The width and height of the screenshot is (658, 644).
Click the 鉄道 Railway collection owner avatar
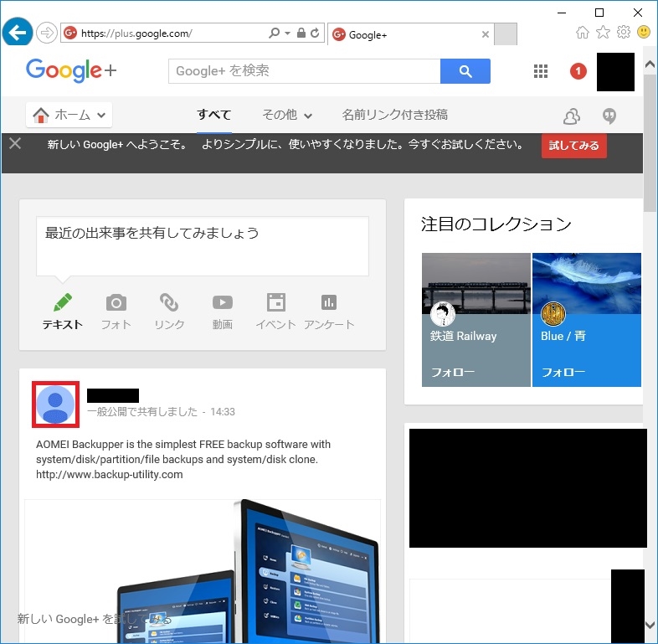[443, 313]
